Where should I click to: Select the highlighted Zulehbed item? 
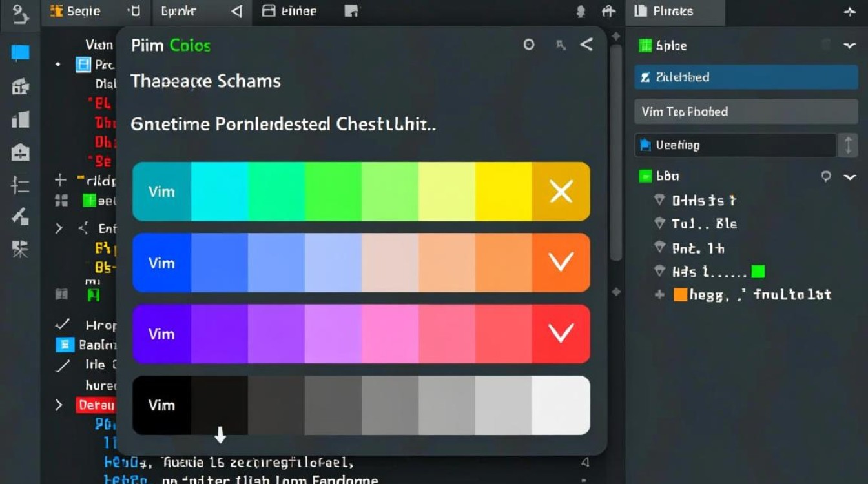(x=745, y=77)
